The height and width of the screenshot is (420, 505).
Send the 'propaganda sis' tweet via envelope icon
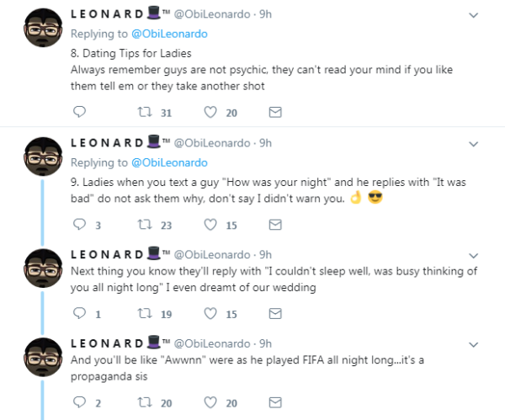(x=275, y=402)
